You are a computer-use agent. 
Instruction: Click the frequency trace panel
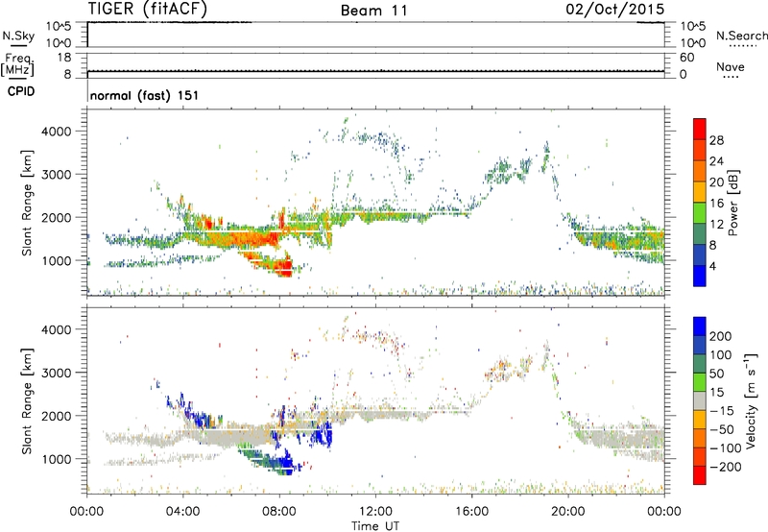(x=375, y=65)
